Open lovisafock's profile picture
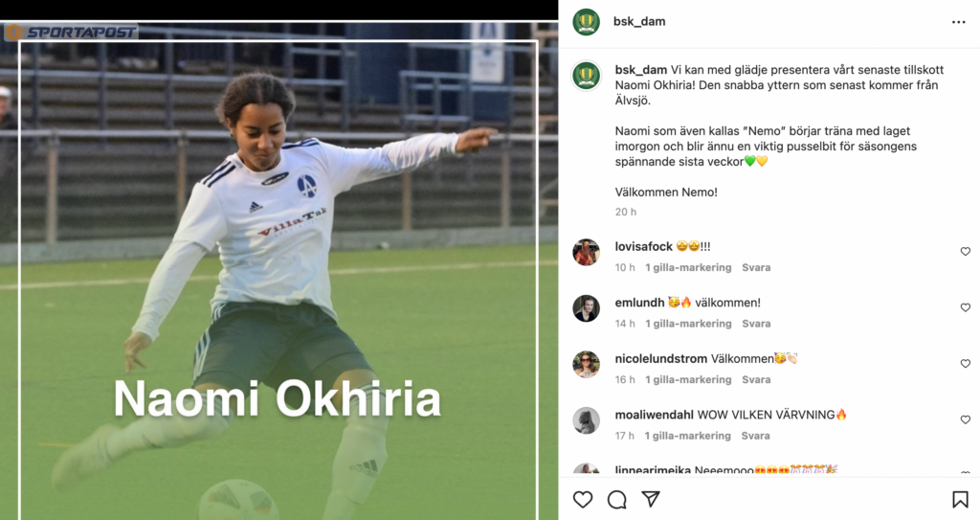Image resolution: width=980 pixels, height=520 pixels. [x=587, y=252]
